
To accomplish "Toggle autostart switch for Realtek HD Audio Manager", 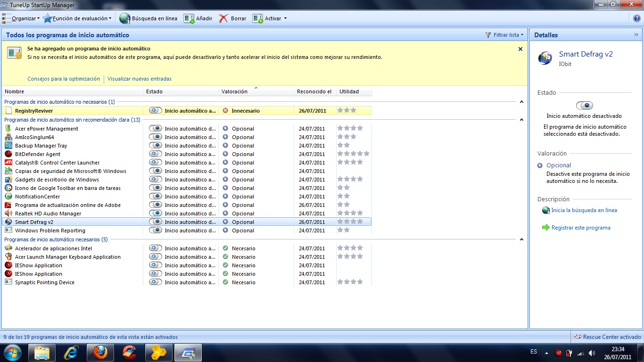I will [x=156, y=213].
